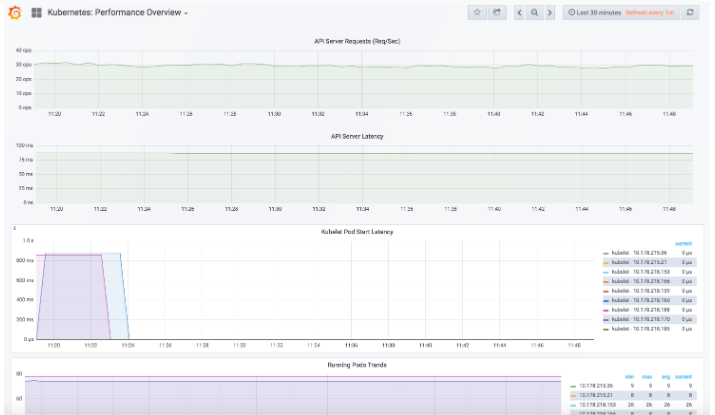Open the Last 30 minutes time picker
The width and height of the screenshot is (715, 415).
tap(595, 12)
